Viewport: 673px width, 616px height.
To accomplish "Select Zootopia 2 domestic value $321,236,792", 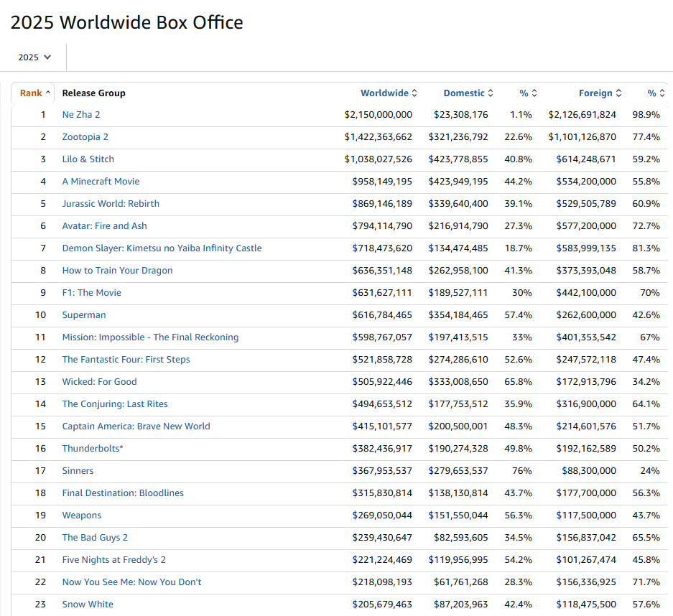I will (x=458, y=137).
